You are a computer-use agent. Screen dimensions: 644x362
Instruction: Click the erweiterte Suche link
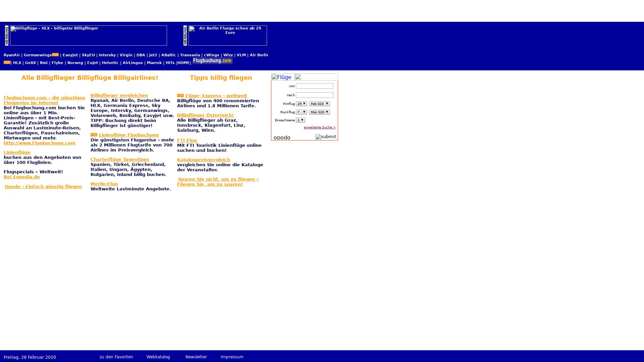(x=319, y=127)
